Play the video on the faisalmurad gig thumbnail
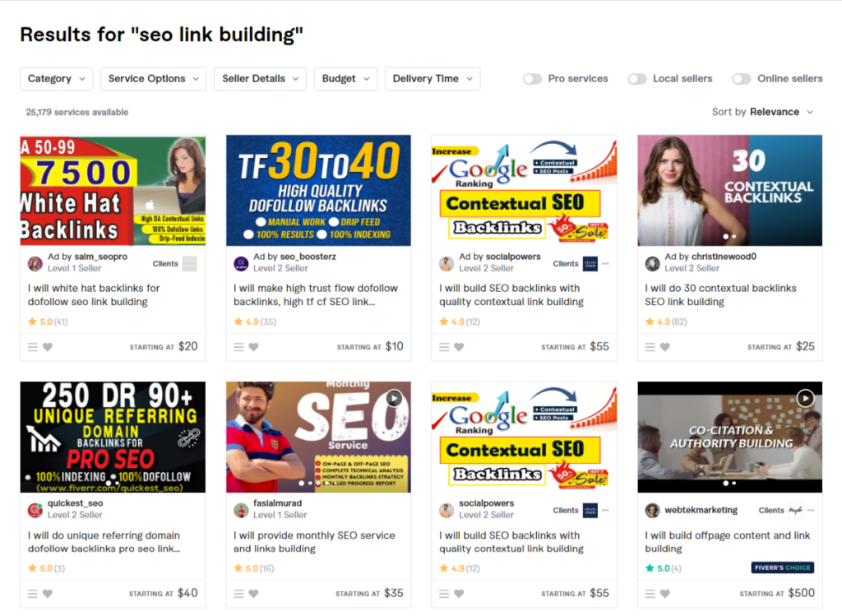842x616 pixels. tap(395, 399)
